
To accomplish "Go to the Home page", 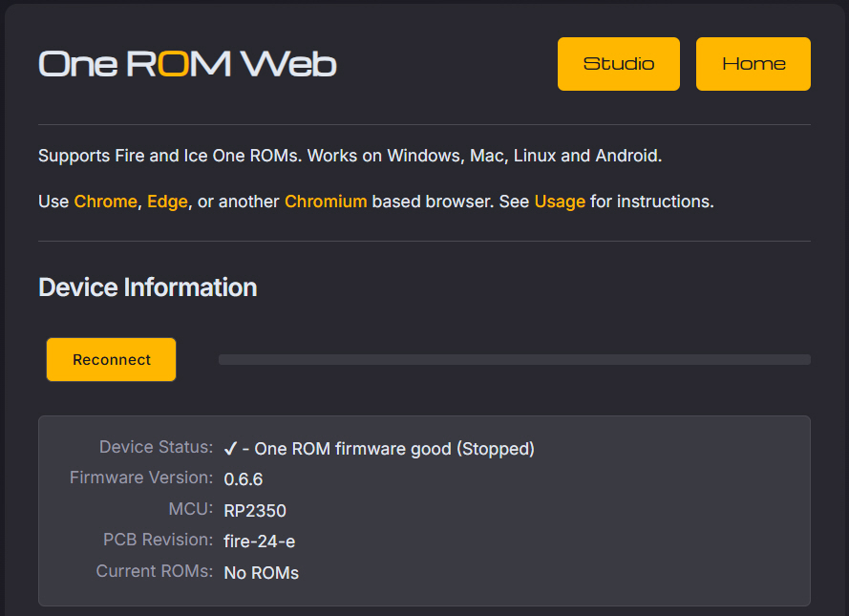I will click(753, 64).
